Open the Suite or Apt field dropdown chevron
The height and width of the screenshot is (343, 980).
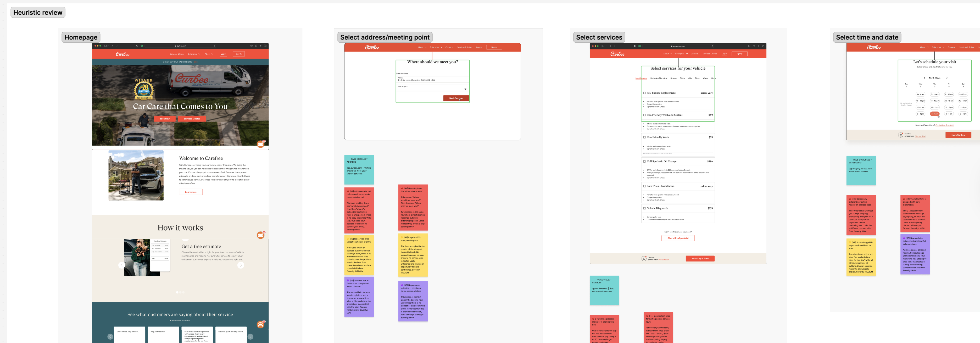(x=467, y=89)
